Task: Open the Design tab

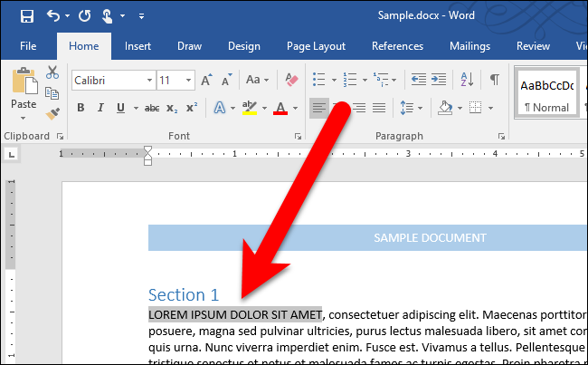Action: pos(244,46)
